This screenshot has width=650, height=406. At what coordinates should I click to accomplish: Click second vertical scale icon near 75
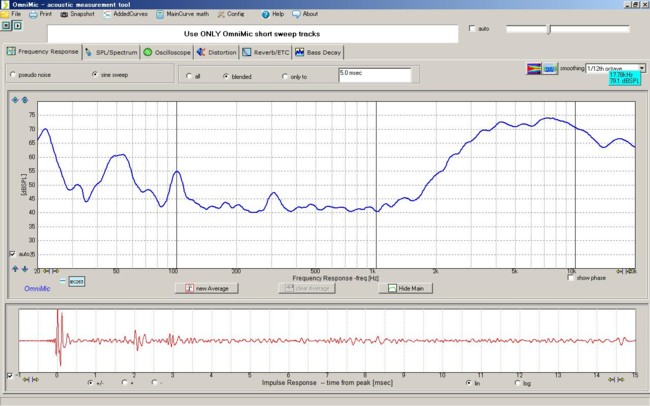point(25,100)
